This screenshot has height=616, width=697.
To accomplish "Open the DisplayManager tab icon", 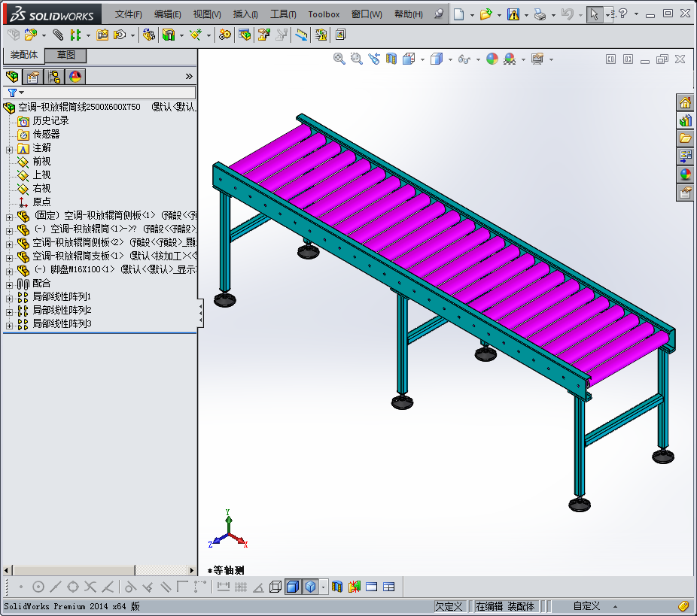I will click(75, 77).
